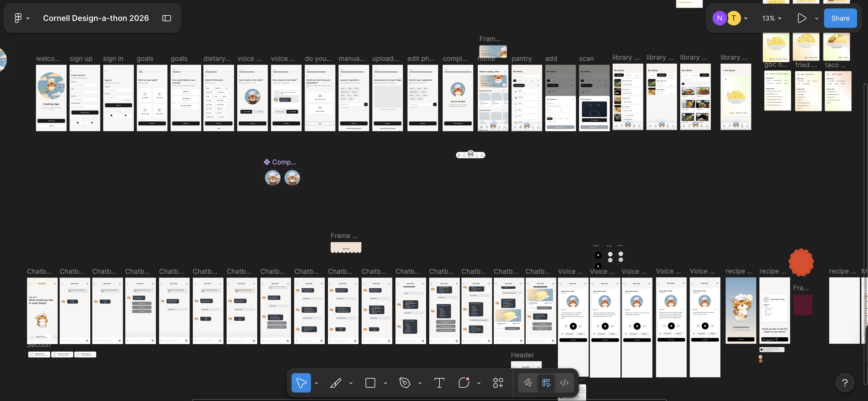Activate the Pen tool
868x401 pixels.
[404, 383]
